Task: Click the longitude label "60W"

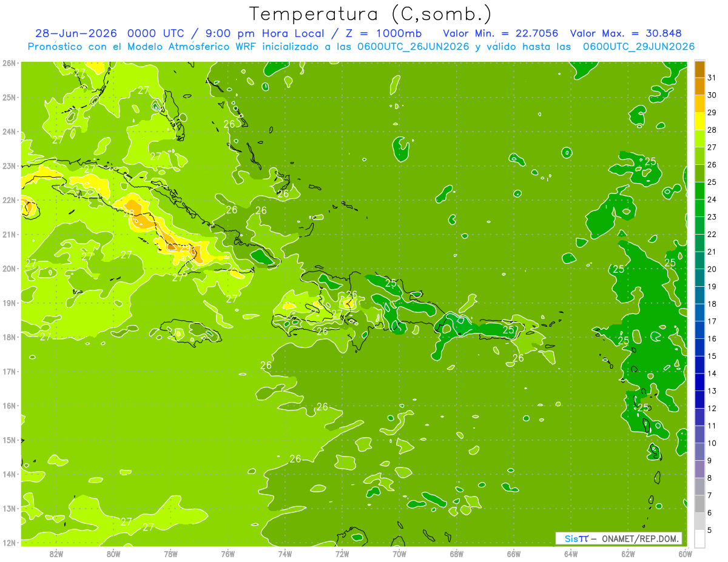Action: [685, 554]
